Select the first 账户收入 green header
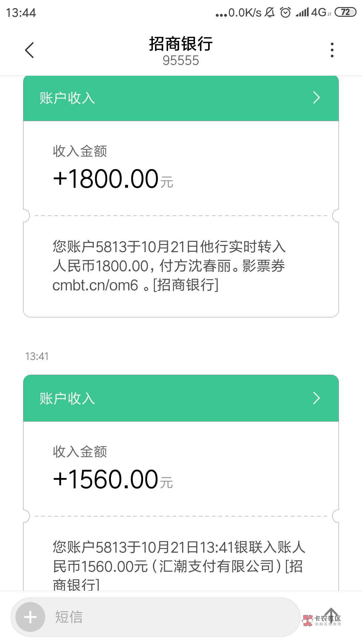The width and height of the screenshot is (362, 644). coord(168,98)
